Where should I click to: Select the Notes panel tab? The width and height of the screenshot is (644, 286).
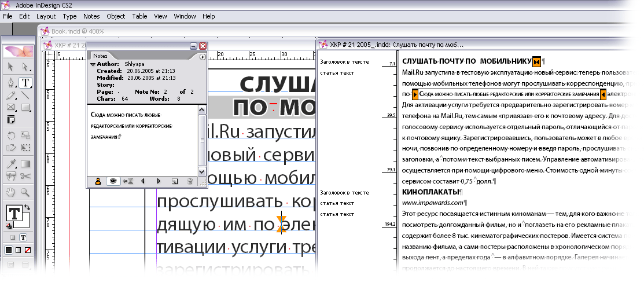coord(100,56)
